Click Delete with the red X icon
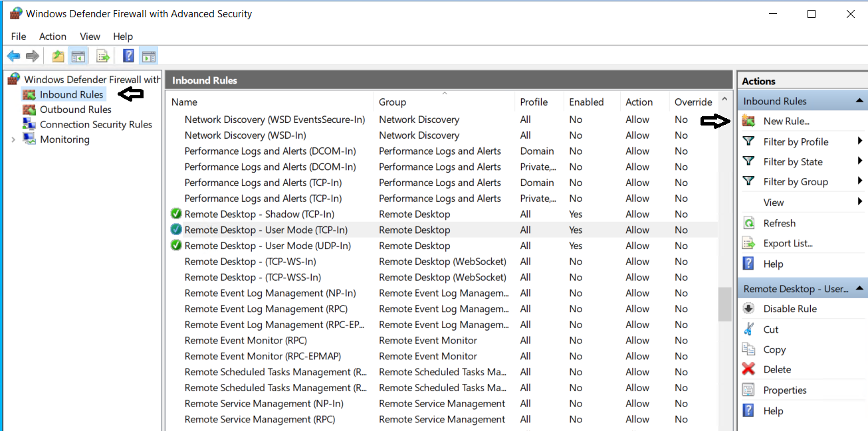Screen dimensions: 868x431 point(777,369)
